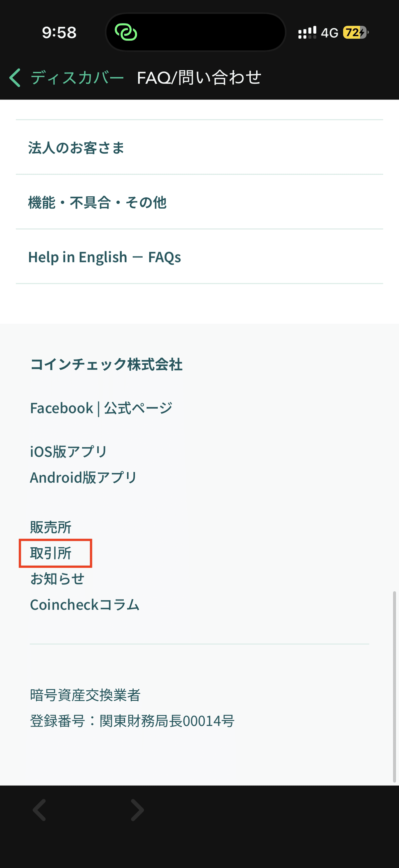Viewport: 399px width, 868px height.
Task: Open the Coincheckコラム link
Action: point(84,604)
